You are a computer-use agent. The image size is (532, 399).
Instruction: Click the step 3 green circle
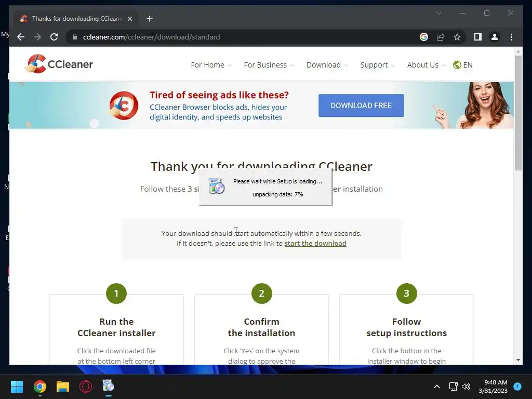pyautogui.click(x=406, y=294)
